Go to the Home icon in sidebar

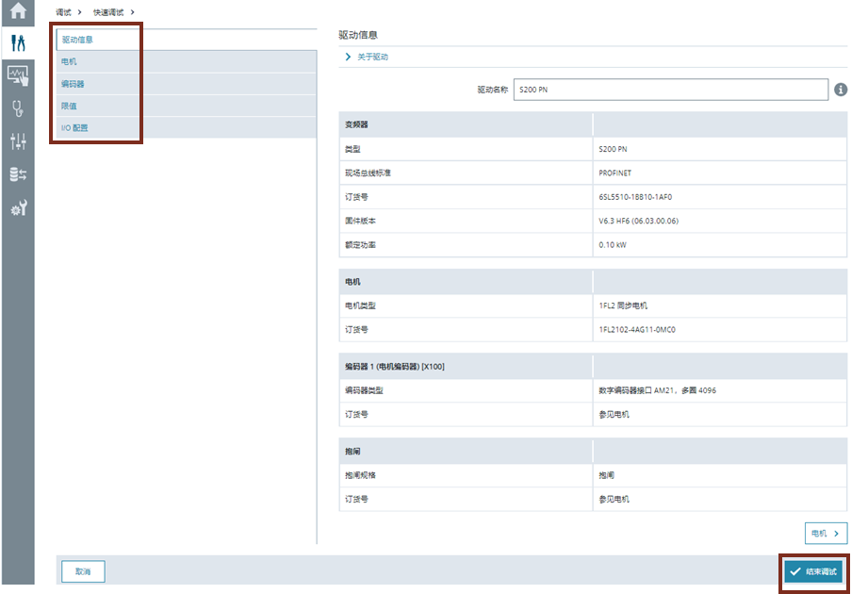(x=17, y=12)
